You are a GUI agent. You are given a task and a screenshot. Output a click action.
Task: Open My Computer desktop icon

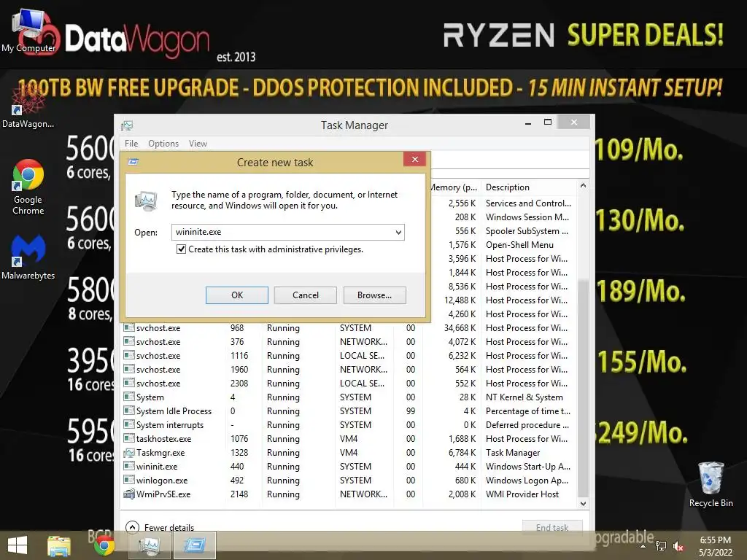click(x=28, y=31)
